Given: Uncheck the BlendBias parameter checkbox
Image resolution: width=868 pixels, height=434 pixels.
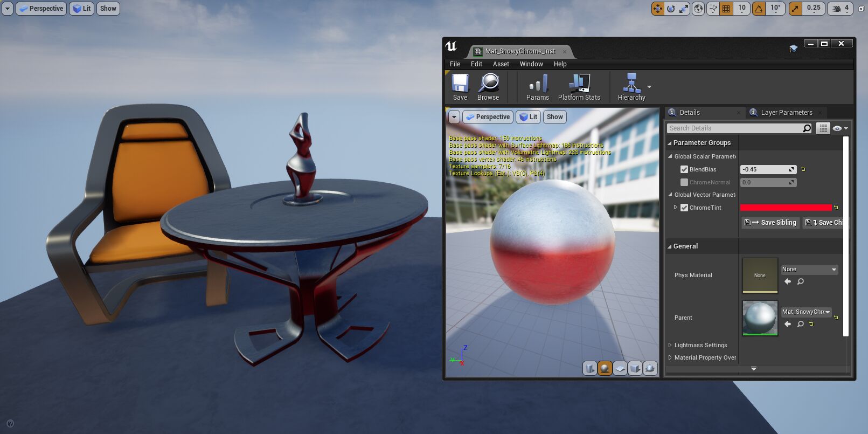Looking at the screenshot, I should (x=684, y=169).
